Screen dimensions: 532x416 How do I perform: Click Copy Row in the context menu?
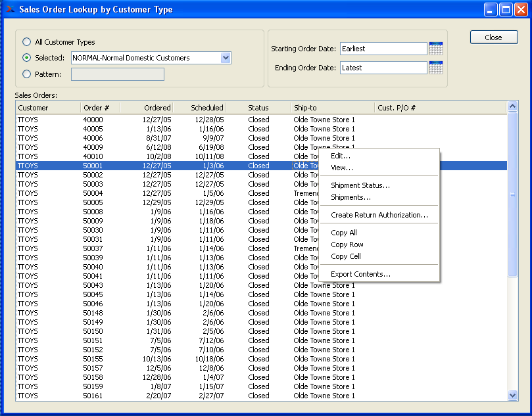click(x=347, y=244)
